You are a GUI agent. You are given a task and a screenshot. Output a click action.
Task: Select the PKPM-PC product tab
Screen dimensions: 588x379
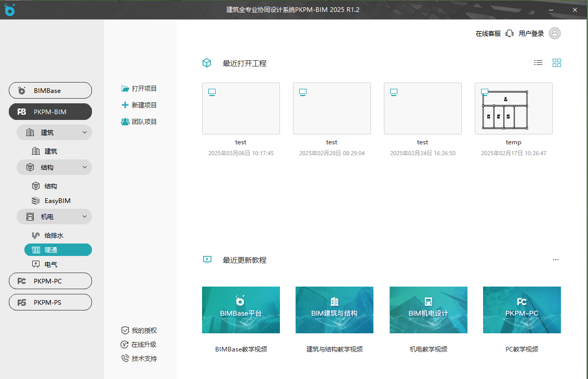(x=50, y=281)
